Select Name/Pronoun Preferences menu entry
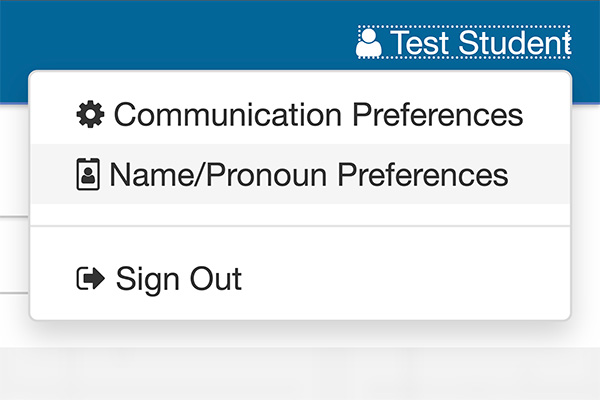 click(x=300, y=174)
